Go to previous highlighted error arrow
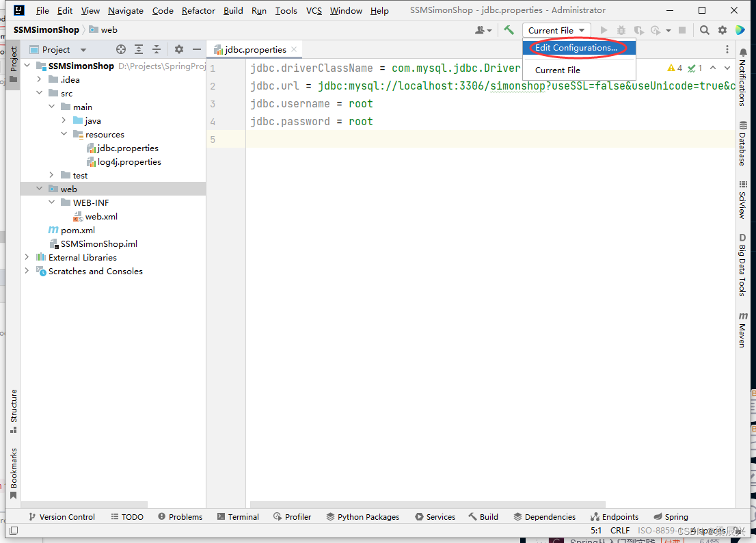The width and height of the screenshot is (756, 543). pos(713,68)
